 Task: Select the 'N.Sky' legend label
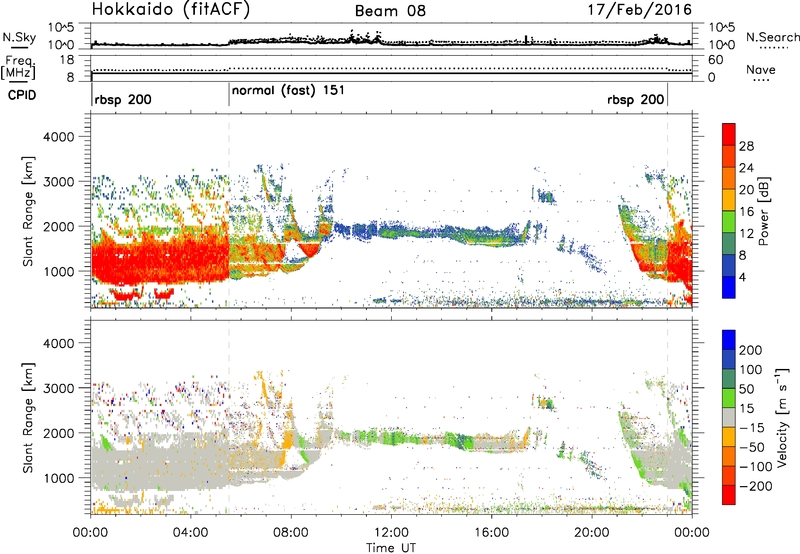(19, 37)
